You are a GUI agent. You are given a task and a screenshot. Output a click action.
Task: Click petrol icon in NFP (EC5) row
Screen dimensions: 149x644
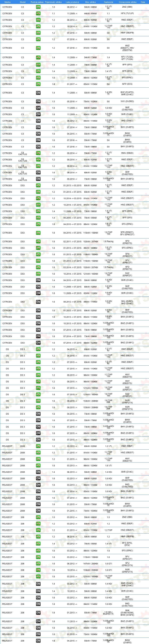(38, 84)
